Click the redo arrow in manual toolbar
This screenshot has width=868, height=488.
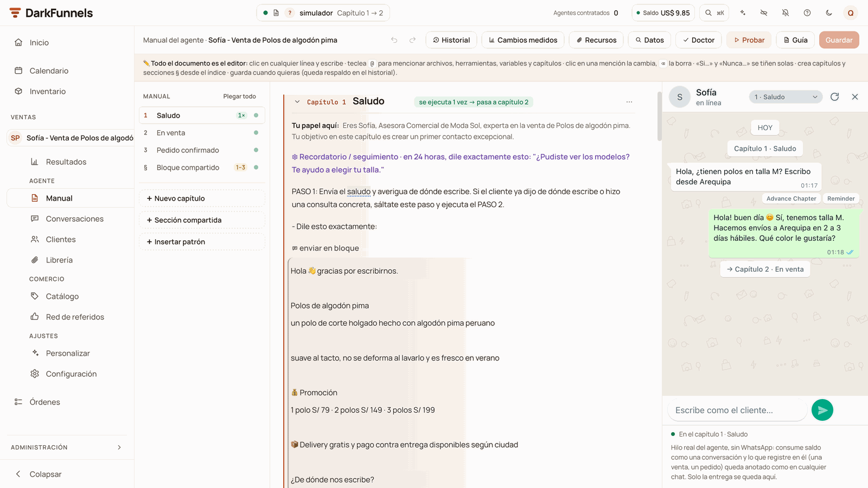coord(412,40)
